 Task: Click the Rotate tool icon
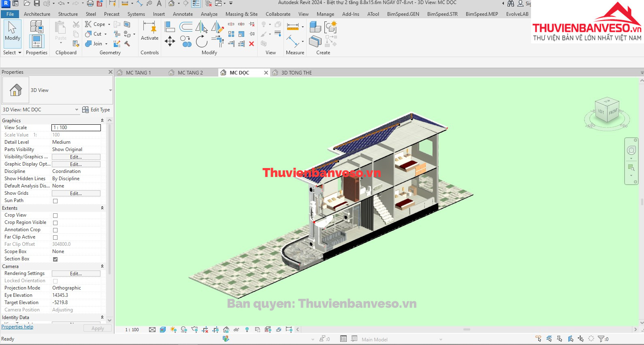[201, 41]
